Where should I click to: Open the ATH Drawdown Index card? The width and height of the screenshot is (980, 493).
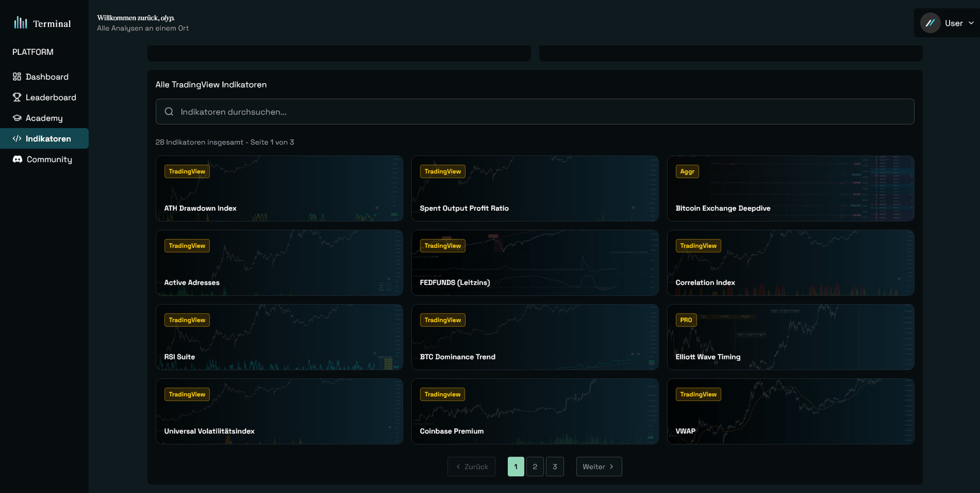[279, 189]
